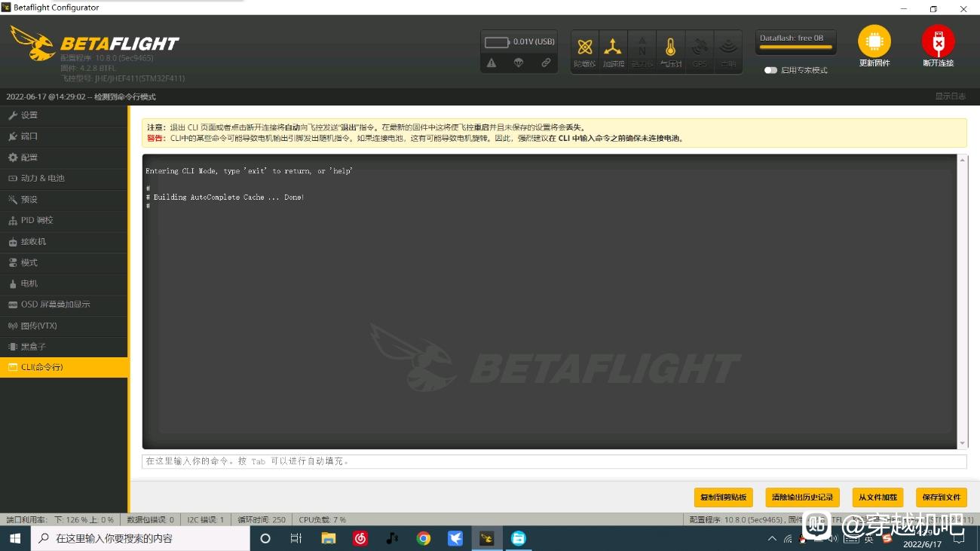This screenshot has height=551, width=980.
Task: Open the 电机 (Motors) sidebar tab
Action: [64, 283]
